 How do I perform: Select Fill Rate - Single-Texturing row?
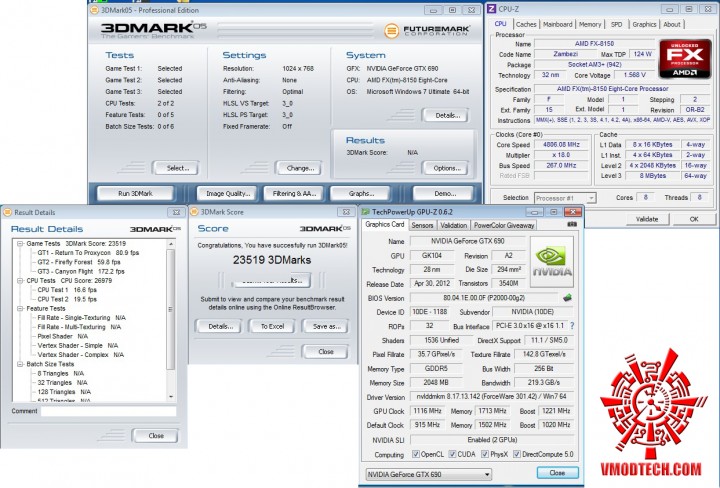(x=81, y=318)
